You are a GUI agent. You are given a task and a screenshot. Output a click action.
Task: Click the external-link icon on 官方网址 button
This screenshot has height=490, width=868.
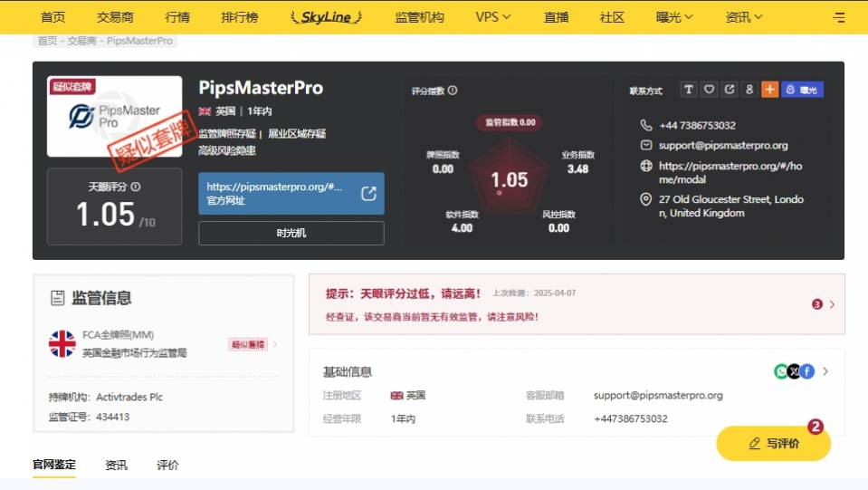pos(368,193)
